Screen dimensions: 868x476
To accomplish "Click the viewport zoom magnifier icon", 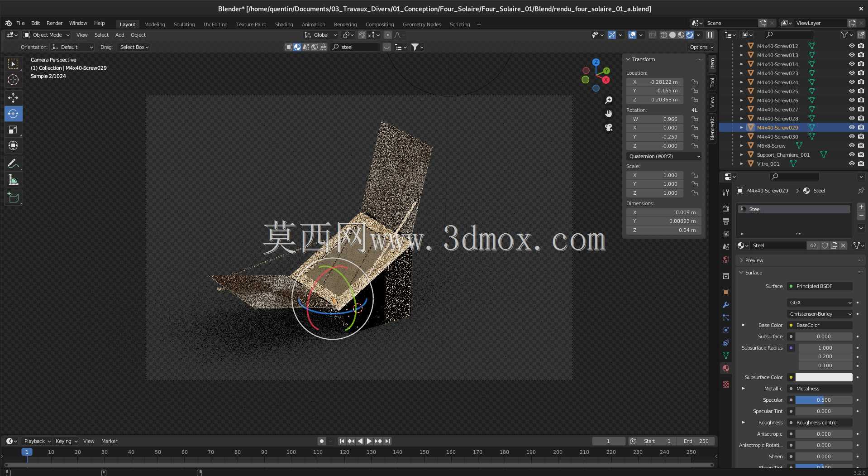I will [x=609, y=100].
